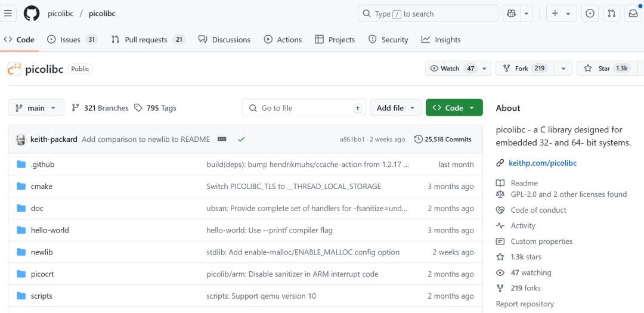Open the Code of conduct link
The height and width of the screenshot is (313, 644).
click(x=538, y=210)
